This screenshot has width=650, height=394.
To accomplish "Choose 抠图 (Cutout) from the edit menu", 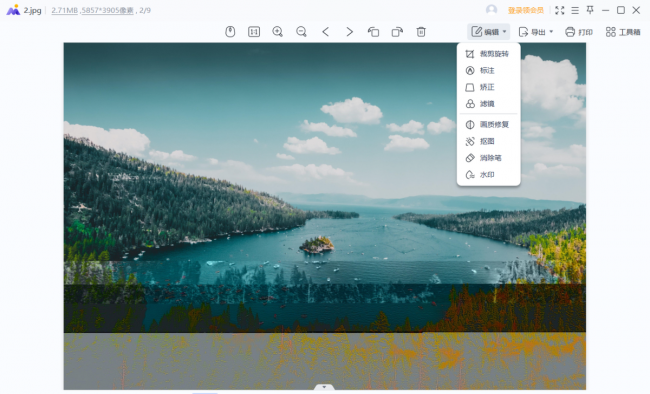I will tap(488, 141).
